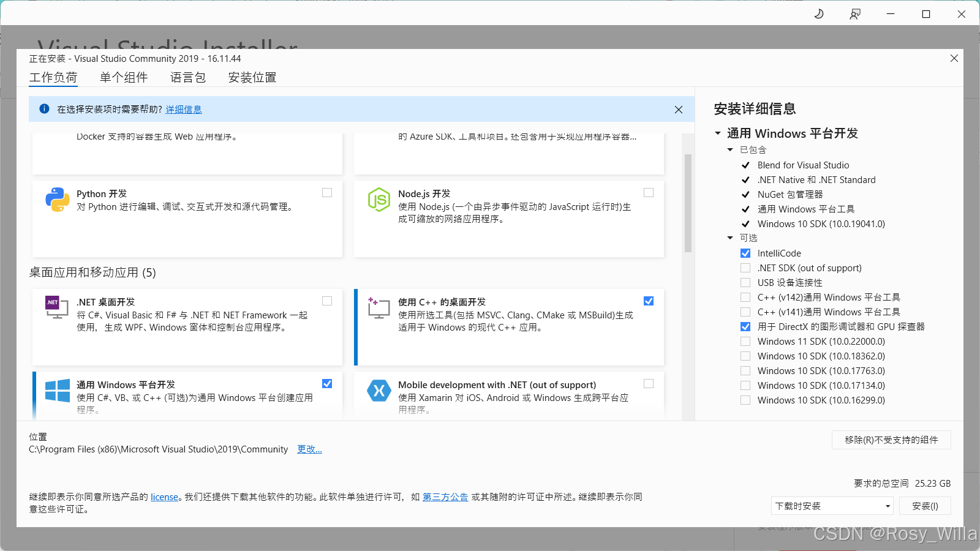Click 更改... to change install location
Screen dimensions: 980x551
click(x=309, y=449)
